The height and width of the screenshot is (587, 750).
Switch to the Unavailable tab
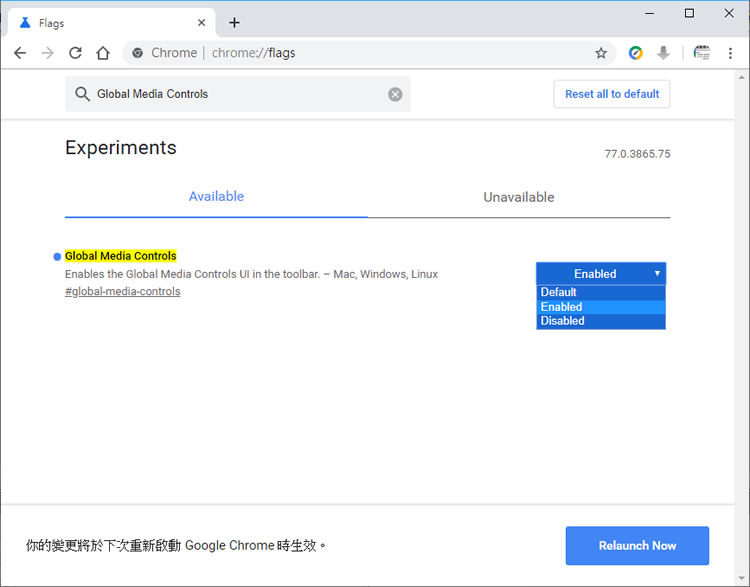pos(518,197)
